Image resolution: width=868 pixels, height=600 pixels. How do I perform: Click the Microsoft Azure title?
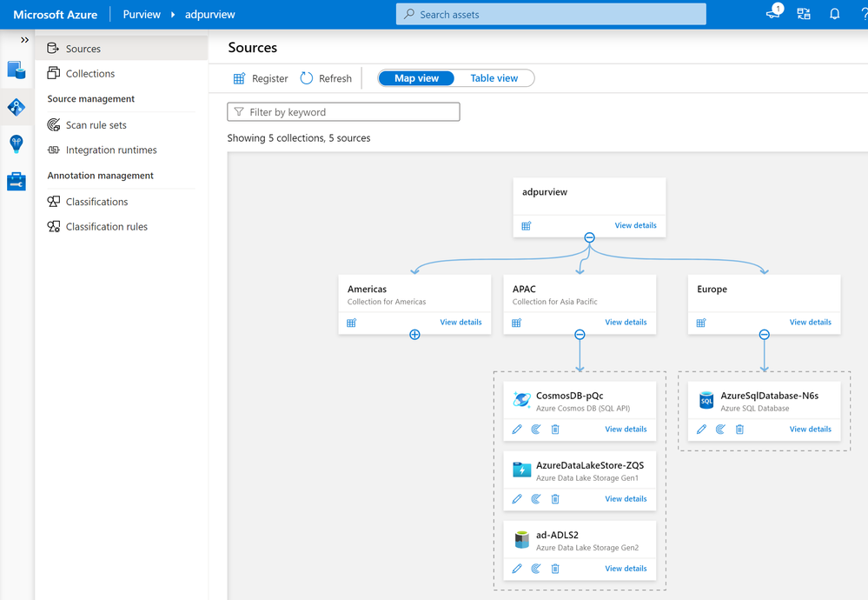click(x=56, y=15)
